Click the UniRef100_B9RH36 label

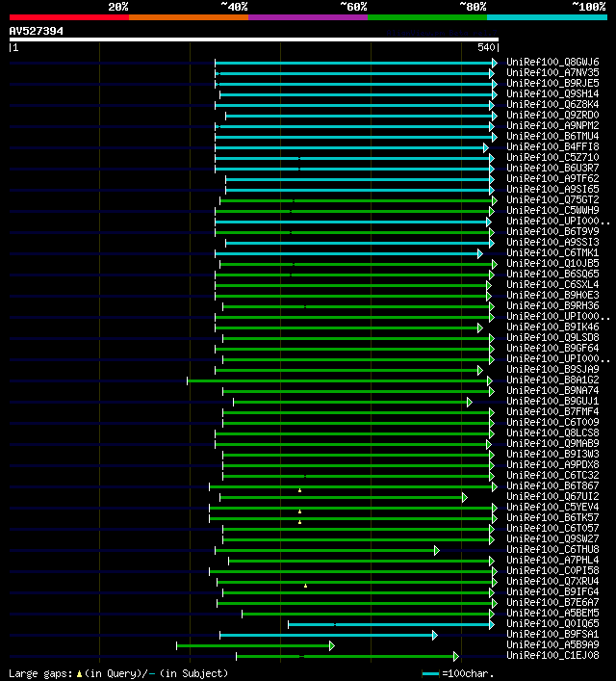click(552, 305)
